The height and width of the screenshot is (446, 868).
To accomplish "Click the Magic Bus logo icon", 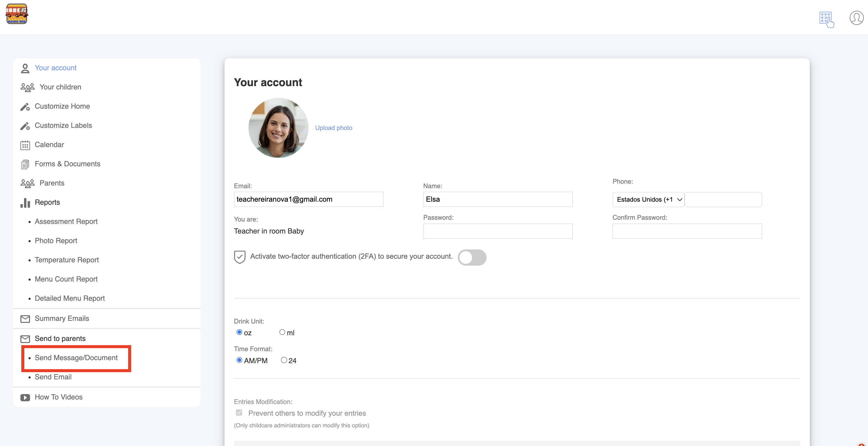I will pos(17,14).
